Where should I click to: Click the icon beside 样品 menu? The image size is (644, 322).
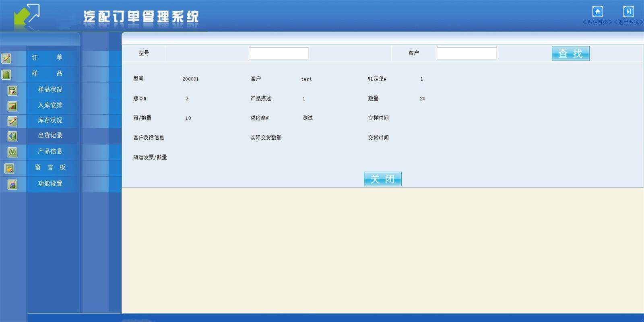[x=6, y=74]
